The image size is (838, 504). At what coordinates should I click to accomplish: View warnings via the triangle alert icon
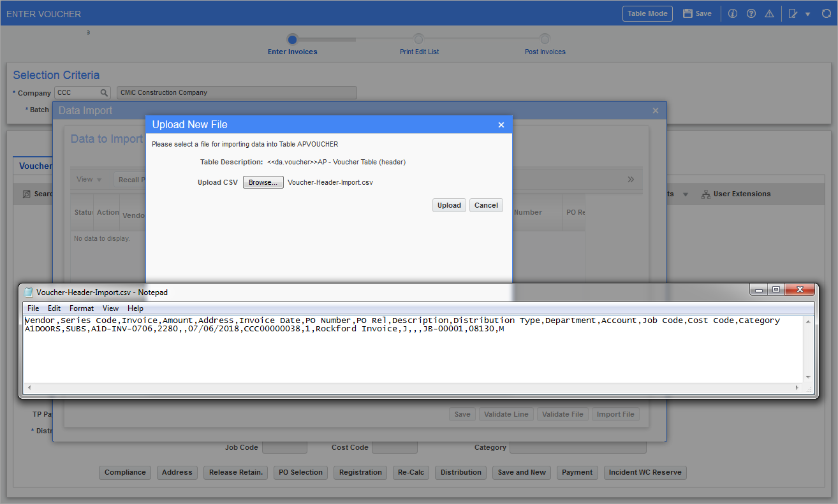tap(769, 13)
